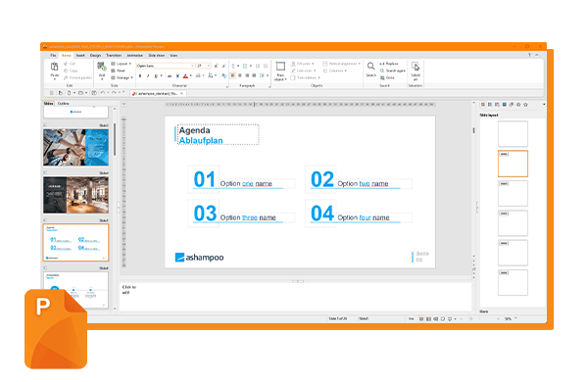Close the ashampoo_standard document tab

(182, 93)
